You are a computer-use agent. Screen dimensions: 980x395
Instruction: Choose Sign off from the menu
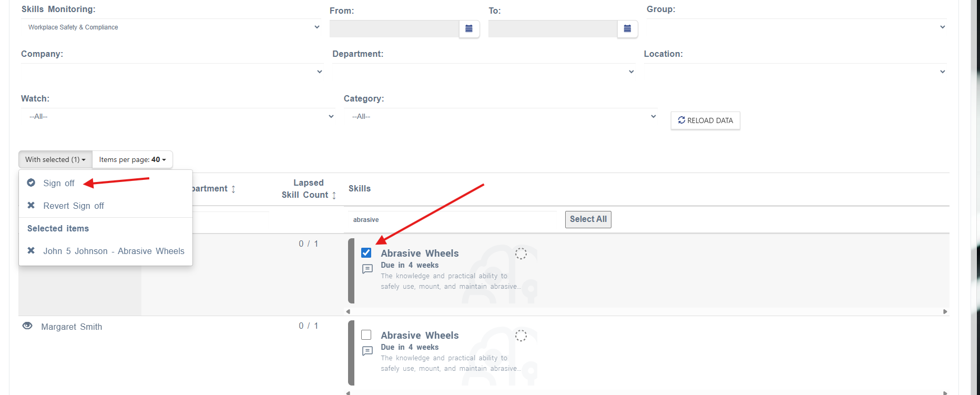tap(59, 183)
